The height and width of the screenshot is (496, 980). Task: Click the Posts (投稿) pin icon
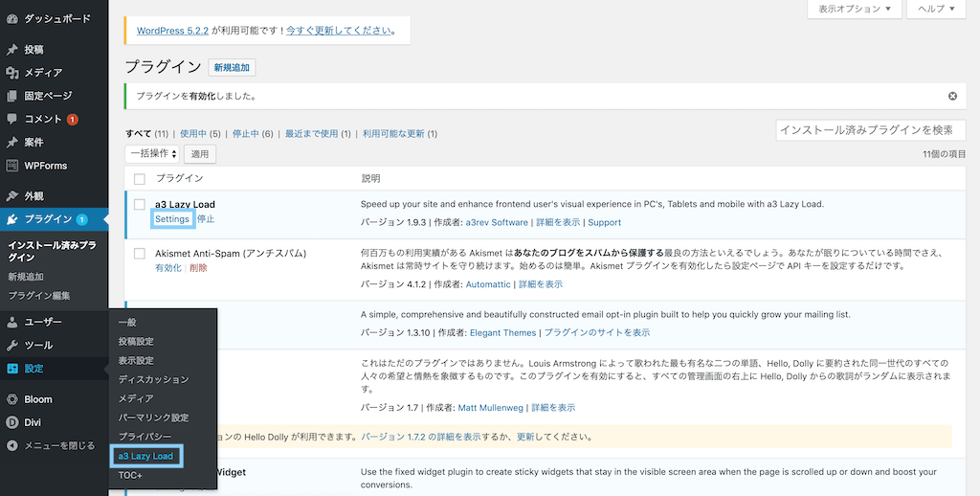pyautogui.click(x=11, y=50)
